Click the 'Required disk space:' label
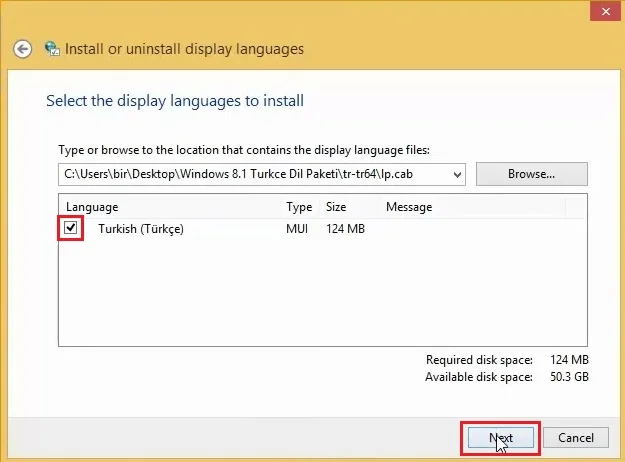The height and width of the screenshot is (462, 625). pos(479,360)
